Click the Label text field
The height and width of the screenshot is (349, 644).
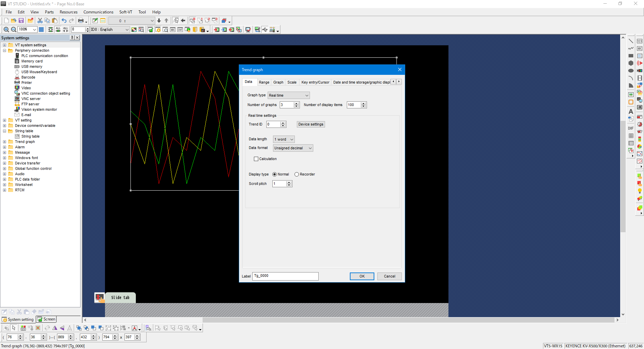(x=285, y=276)
